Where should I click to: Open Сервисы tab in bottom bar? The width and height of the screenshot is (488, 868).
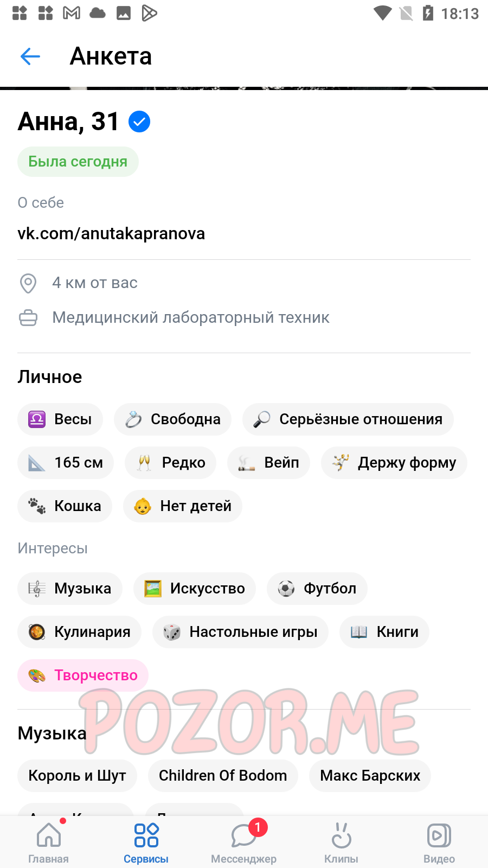[x=146, y=842]
